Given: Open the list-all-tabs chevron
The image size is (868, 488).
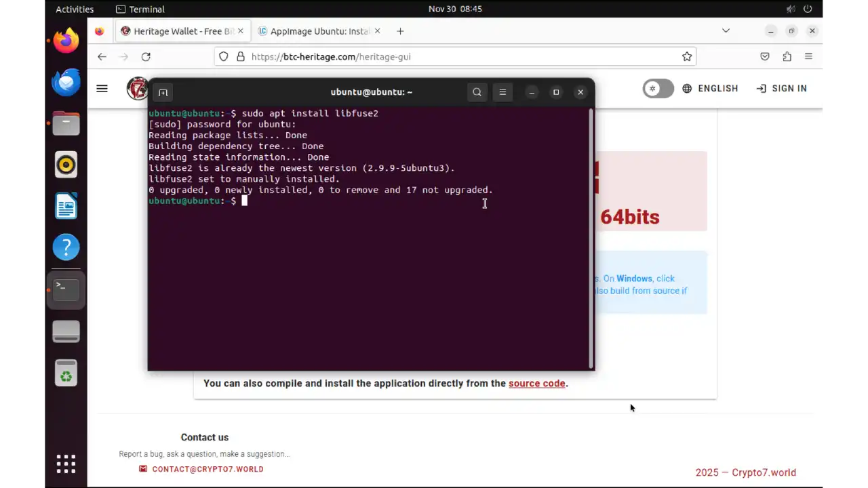Looking at the screenshot, I should click(x=726, y=30).
